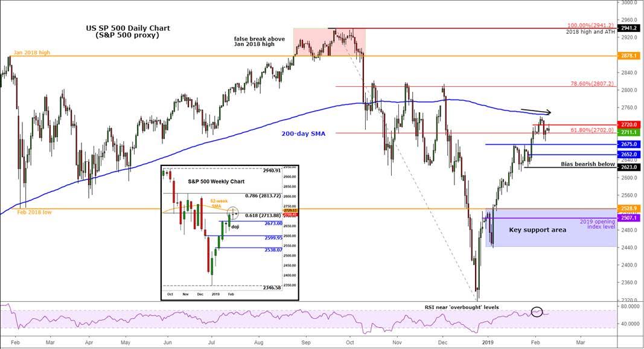Click the '2018 high and ATH' text
Screen dimensions: 644x349
[590, 31]
